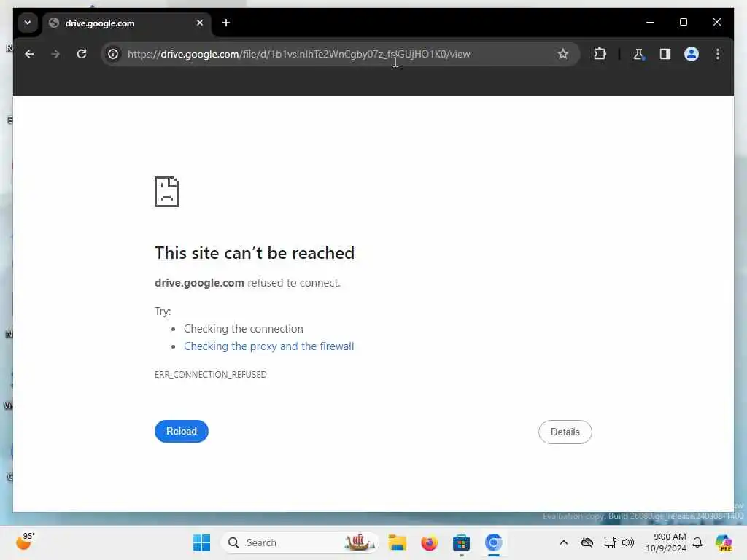Open the tab search dropdown arrow
This screenshot has height=560, width=747.
(28, 23)
